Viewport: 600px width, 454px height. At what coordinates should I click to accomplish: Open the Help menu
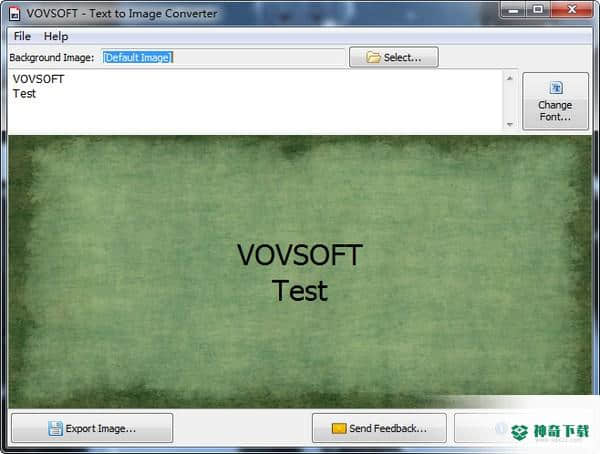[56, 36]
